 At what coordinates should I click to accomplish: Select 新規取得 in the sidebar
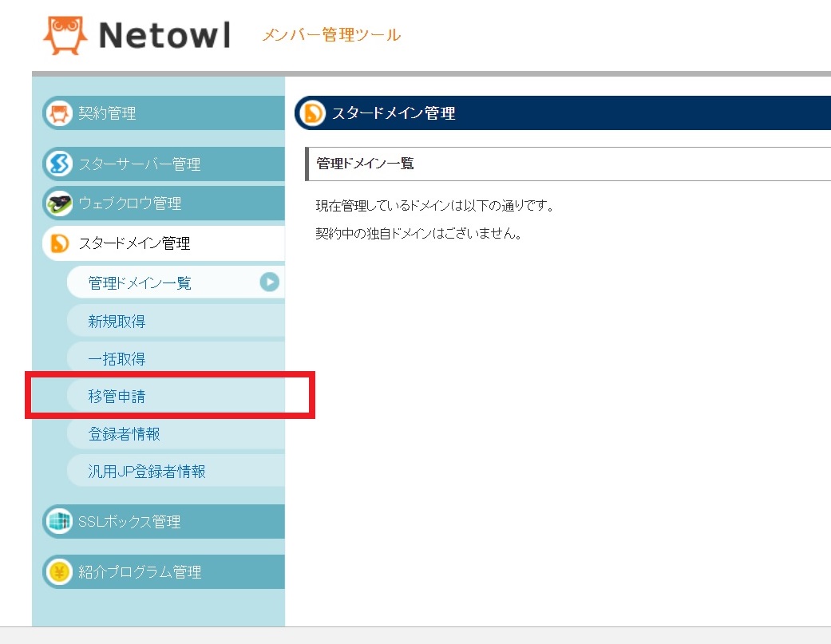(117, 322)
